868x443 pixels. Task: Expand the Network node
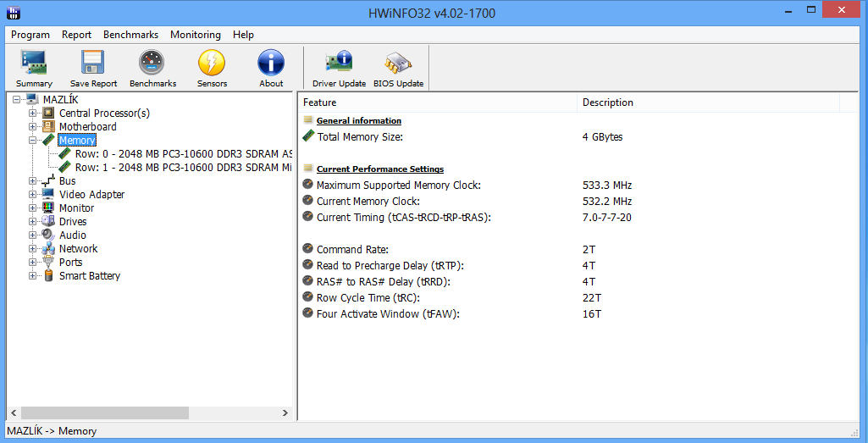pos(33,249)
